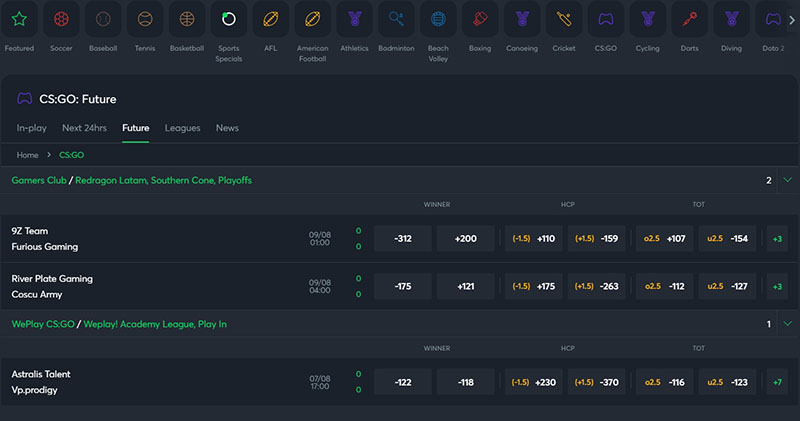Open the CS:GO controller icon in sports bar

[606, 19]
